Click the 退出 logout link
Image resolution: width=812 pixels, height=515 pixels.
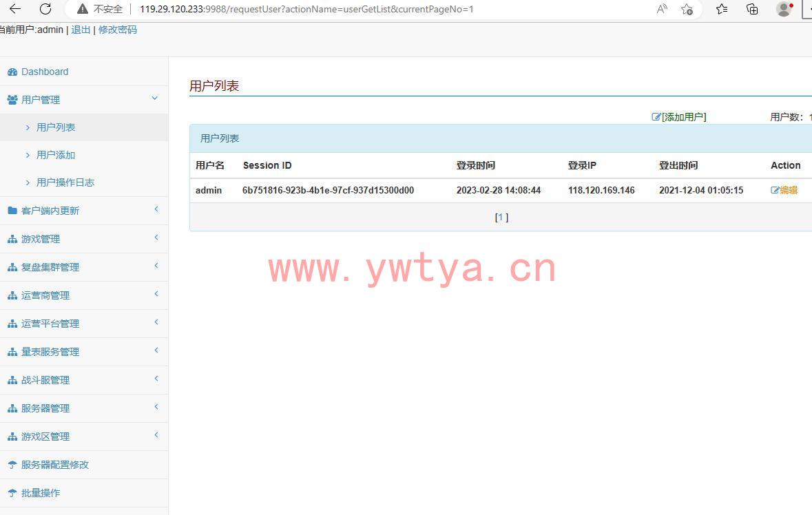click(81, 30)
